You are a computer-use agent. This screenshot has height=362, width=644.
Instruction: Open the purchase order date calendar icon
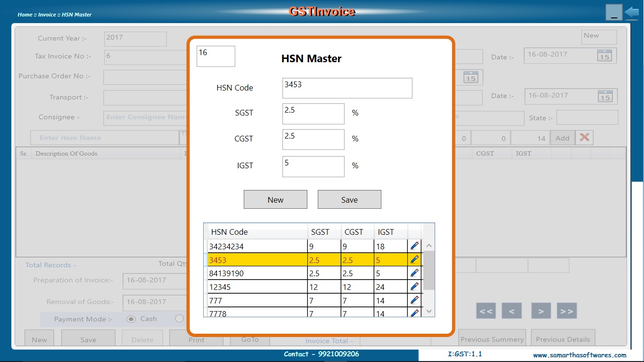(x=471, y=77)
